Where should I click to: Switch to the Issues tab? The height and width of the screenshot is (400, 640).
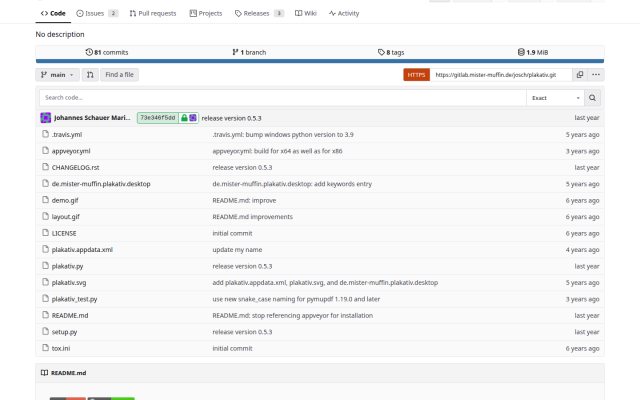97,13
